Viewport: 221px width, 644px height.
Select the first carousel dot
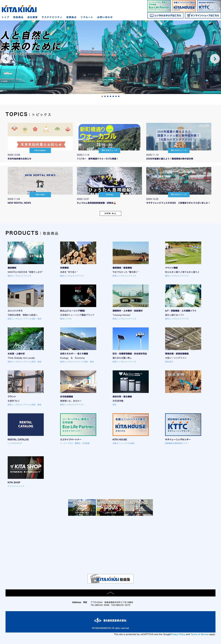tap(102, 96)
